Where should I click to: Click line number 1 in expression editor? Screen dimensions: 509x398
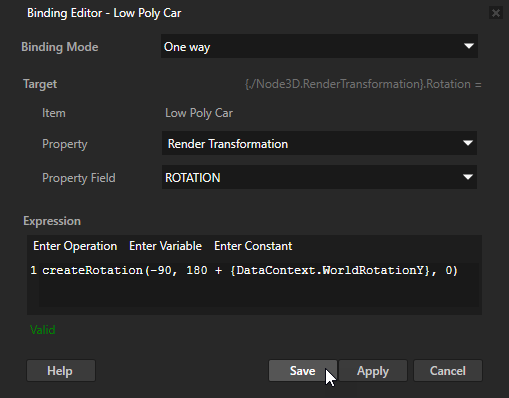coord(33,270)
